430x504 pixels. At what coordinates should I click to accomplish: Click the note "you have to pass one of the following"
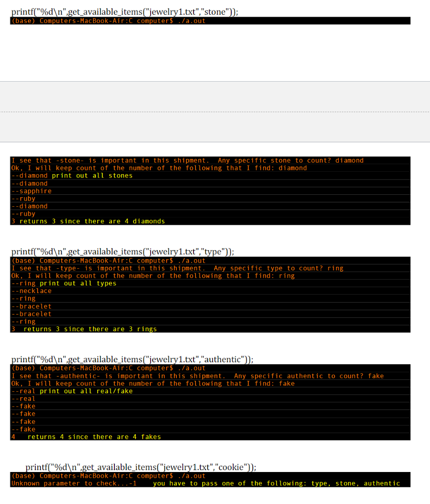(x=276, y=484)
